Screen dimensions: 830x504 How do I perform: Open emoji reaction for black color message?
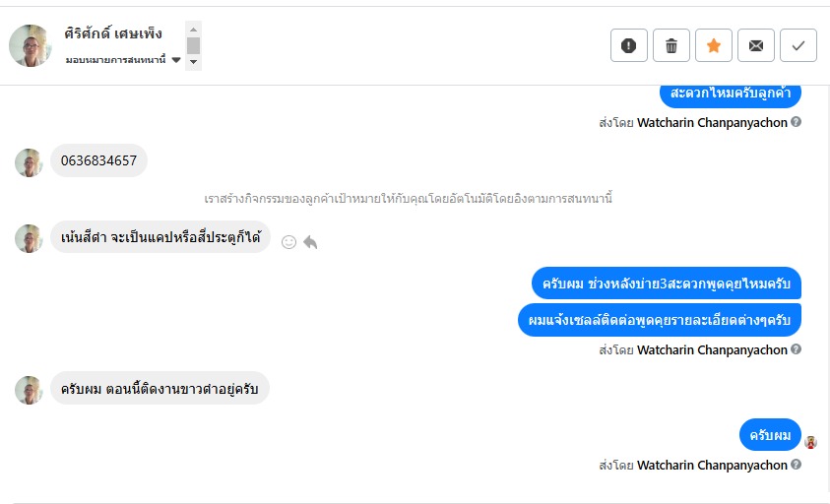click(x=288, y=241)
